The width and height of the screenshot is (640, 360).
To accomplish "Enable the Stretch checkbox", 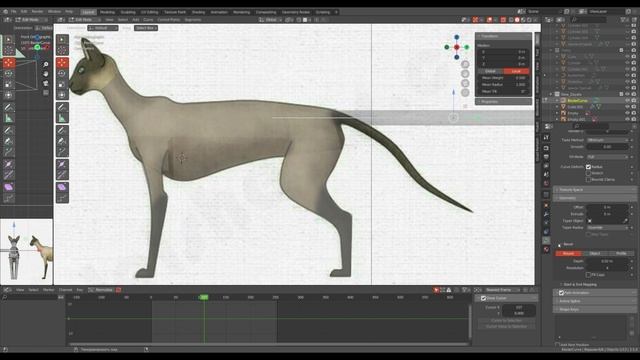I will pyautogui.click(x=588, y=173).
